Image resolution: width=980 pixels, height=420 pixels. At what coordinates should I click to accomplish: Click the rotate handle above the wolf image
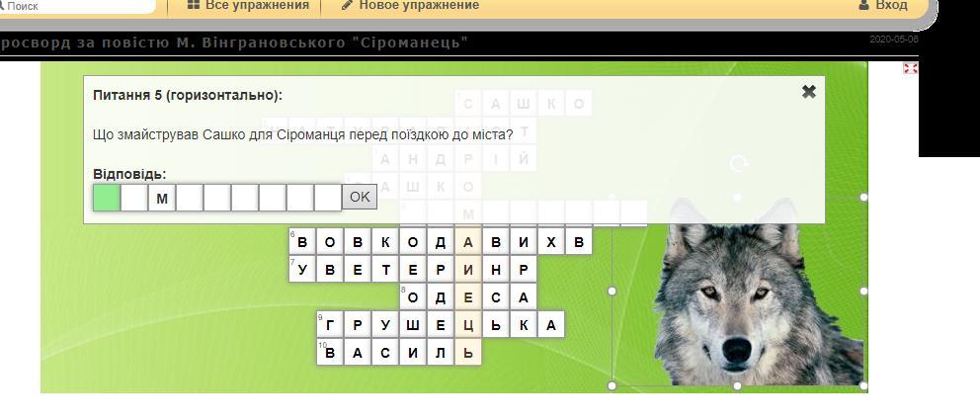point(738,164)
